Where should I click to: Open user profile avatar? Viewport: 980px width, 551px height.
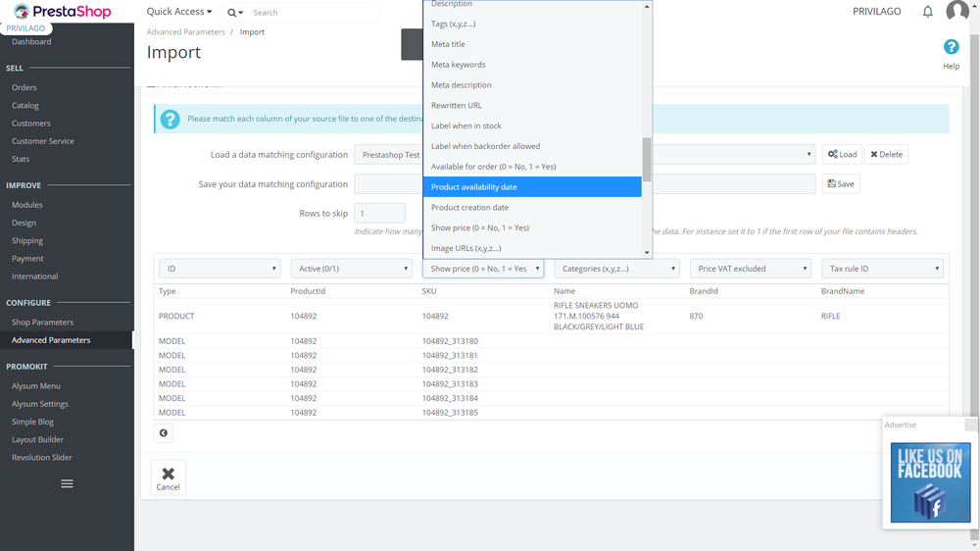pos(956,11)
